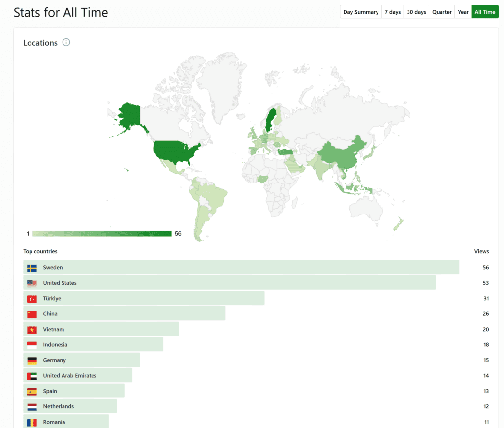Switch to Day Summary period

point(361,12)
